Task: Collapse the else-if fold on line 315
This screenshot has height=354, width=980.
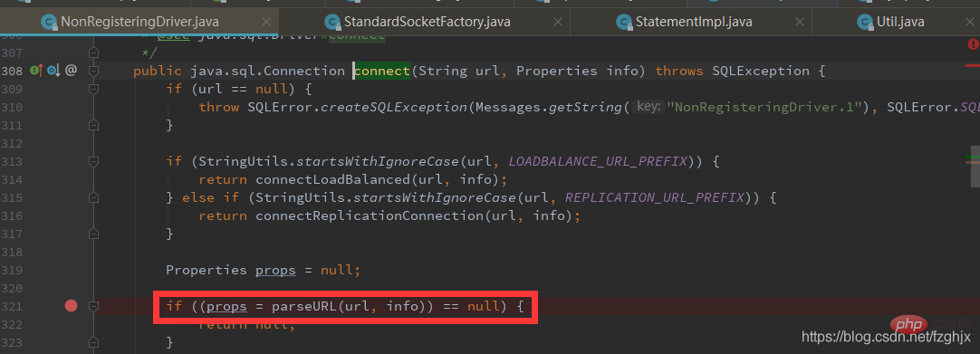Action: click(94, 197)
